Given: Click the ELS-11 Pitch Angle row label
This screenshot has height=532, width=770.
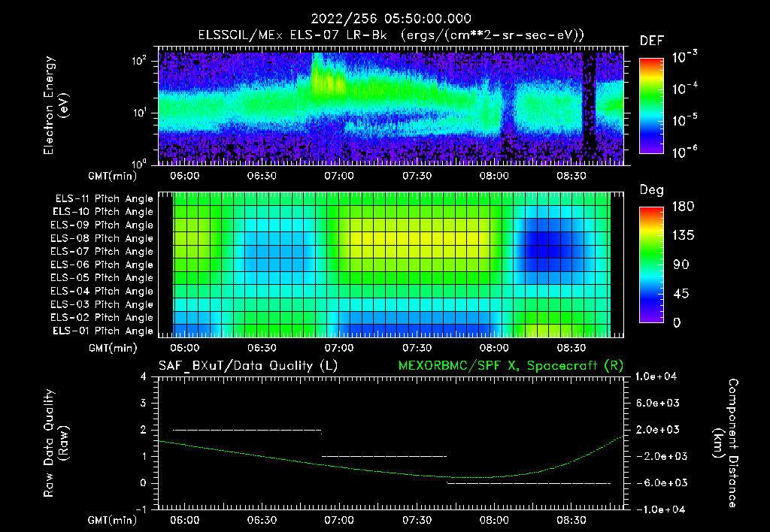Looking at the screenshot, I should pos(104,199).
